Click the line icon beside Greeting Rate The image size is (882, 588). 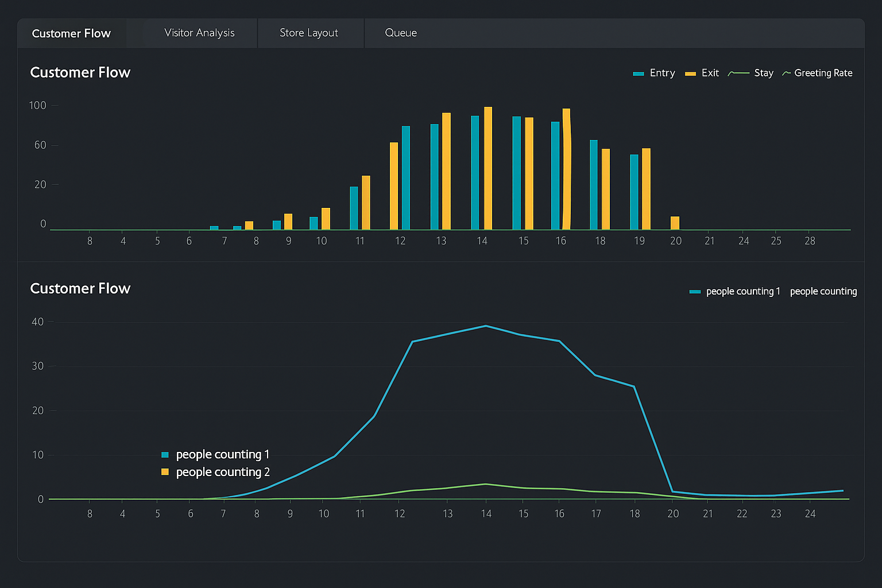point(787,73)
